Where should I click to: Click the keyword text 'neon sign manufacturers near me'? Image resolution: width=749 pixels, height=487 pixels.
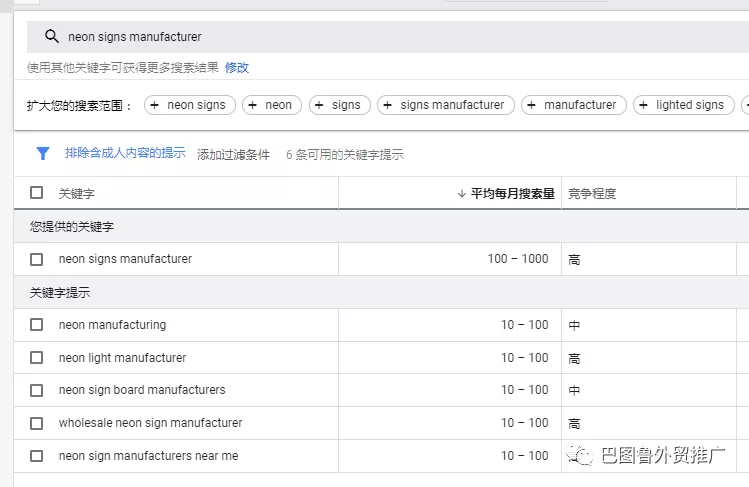pos(149,456)
